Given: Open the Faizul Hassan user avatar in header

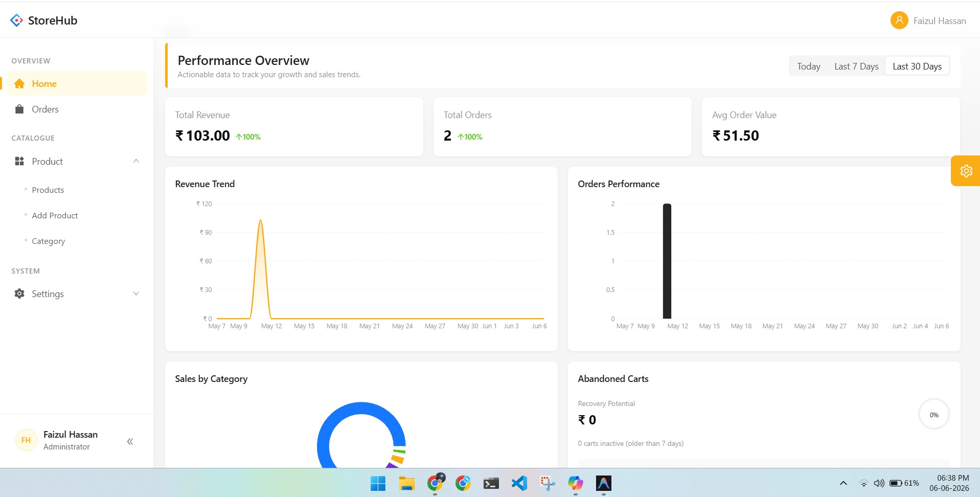Looking at the screenshot, I should tap(899, 20).
